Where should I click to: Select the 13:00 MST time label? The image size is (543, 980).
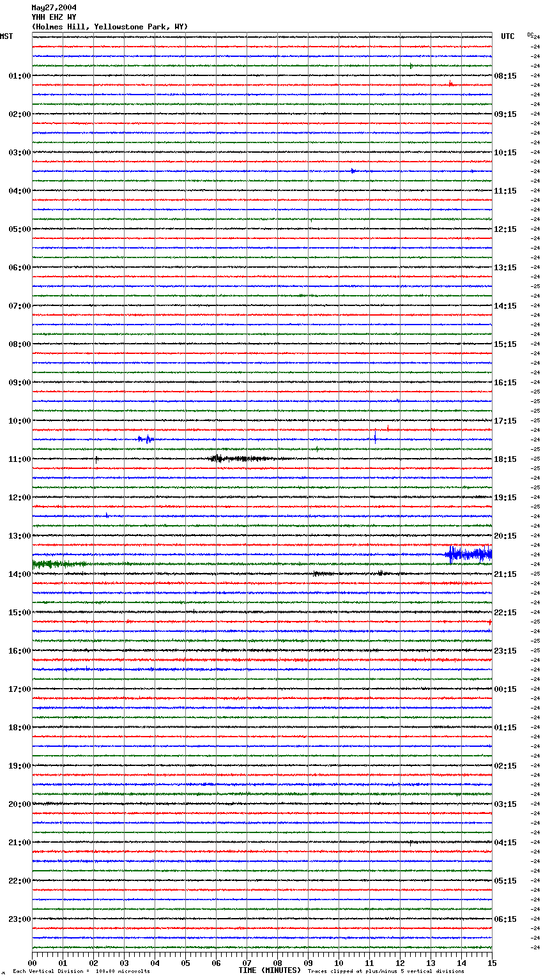point(20,536)
